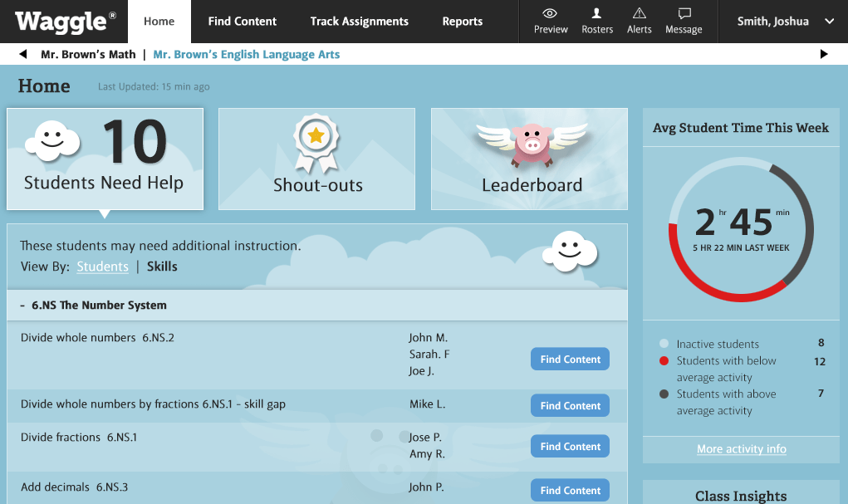Click the Divide fractions 6.NS.1 skill

(78, 437)
